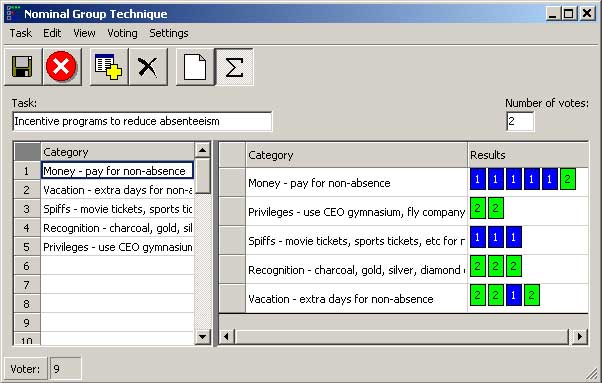Click the app icon in title bar
Screen dimensions: 602x383
tap(13, 13)
